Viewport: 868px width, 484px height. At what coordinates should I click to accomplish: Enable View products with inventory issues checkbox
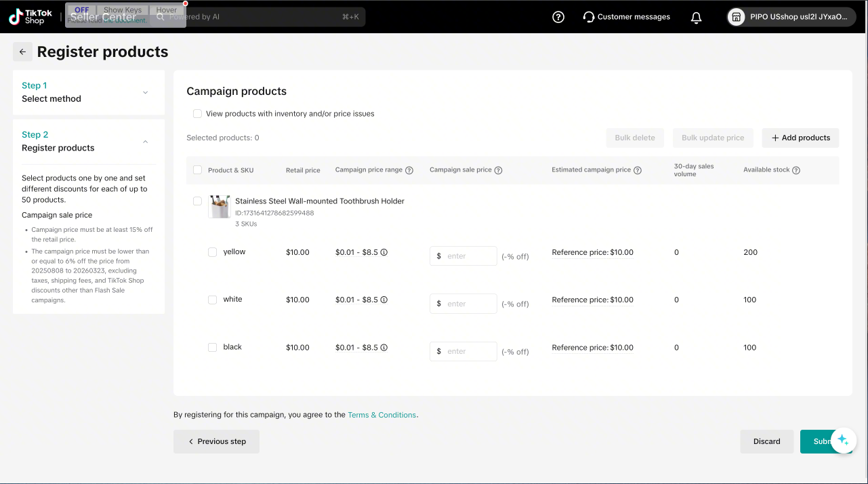click(x=197, y=114)
